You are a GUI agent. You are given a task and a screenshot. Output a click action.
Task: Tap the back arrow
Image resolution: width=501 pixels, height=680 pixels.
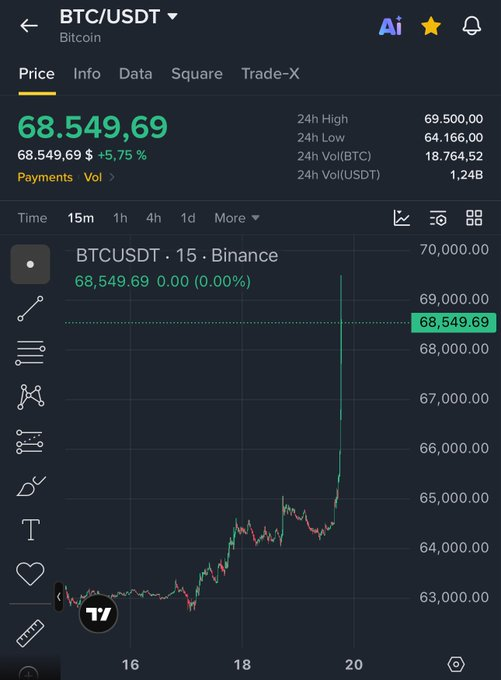pyautogui.click(x=29, y=26)
